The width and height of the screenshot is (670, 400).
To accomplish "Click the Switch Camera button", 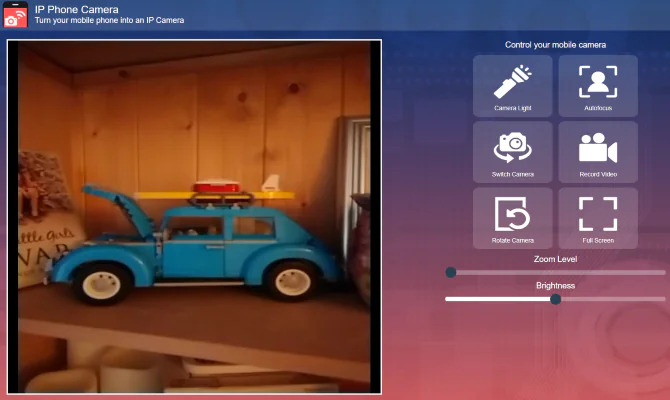I will tap(512, 152).
